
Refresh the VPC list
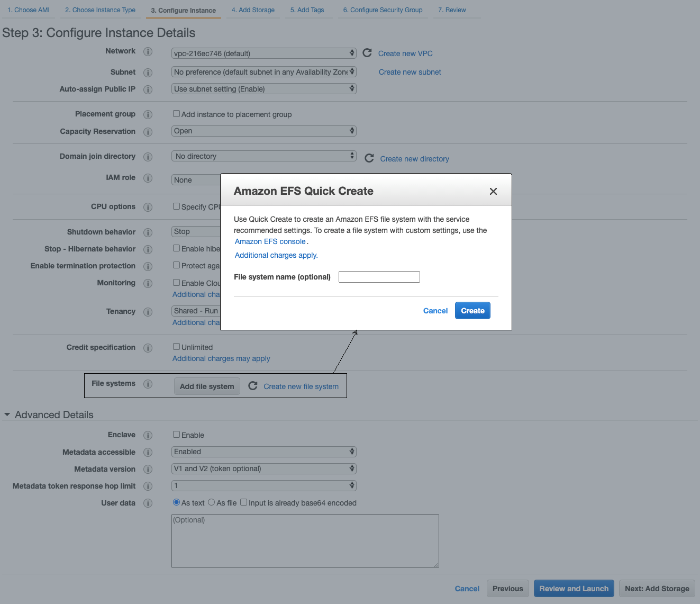pos(367,52)
